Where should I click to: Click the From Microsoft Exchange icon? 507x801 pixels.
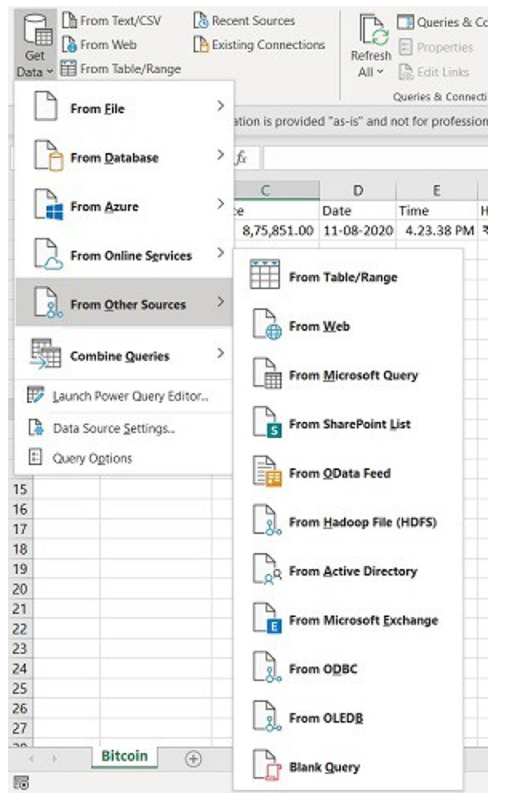pyautogui.click(x=267, y=620)
